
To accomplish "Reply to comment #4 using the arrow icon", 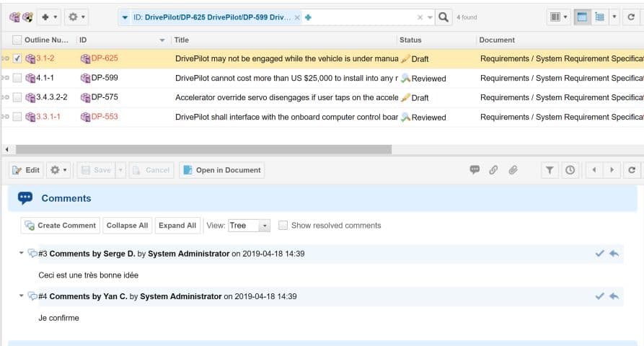I will (x=614, y=296).
